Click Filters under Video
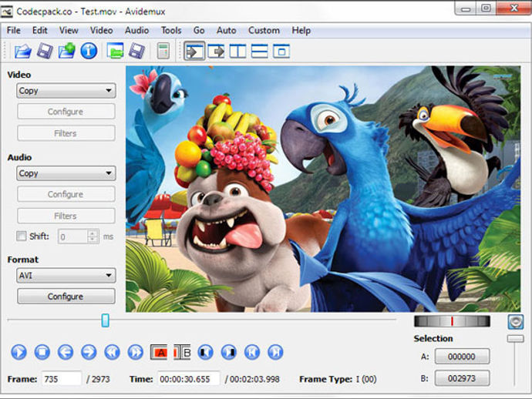Screen dimensions: 532x399 click(66, 133)
